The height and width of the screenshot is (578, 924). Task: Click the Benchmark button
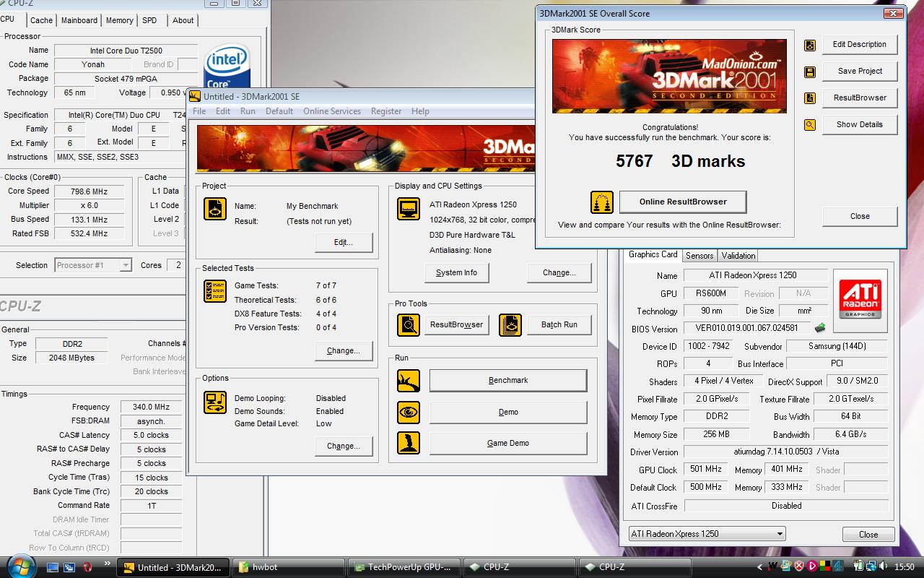coord(508,381)
